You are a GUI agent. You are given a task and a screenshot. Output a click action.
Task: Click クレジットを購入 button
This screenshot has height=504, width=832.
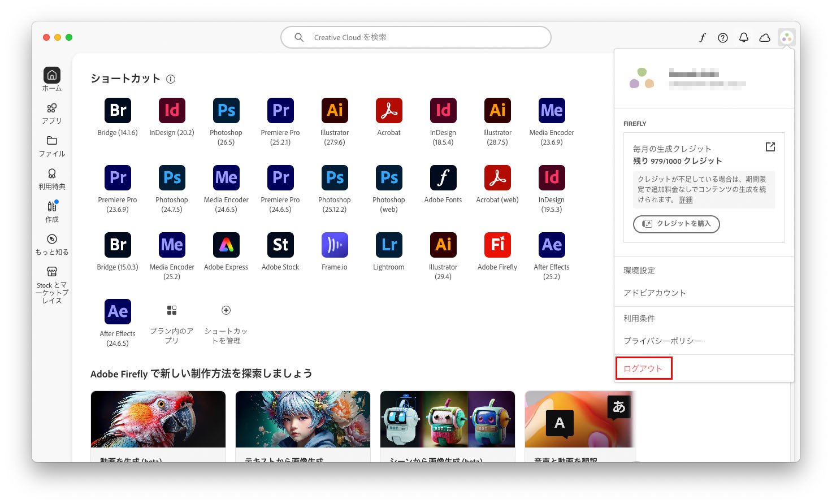point(677,224)
